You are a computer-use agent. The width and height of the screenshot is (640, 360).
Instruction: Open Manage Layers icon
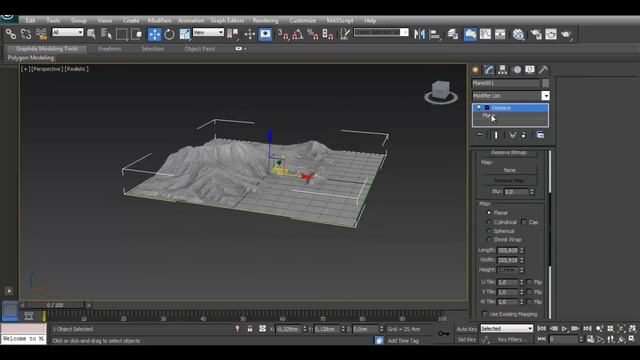point(453,34)
